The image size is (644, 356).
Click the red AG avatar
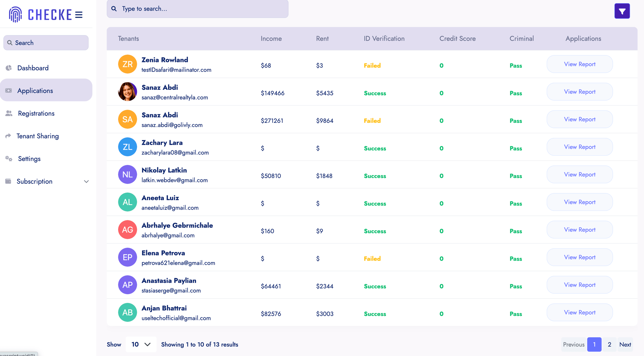(128, 230)
